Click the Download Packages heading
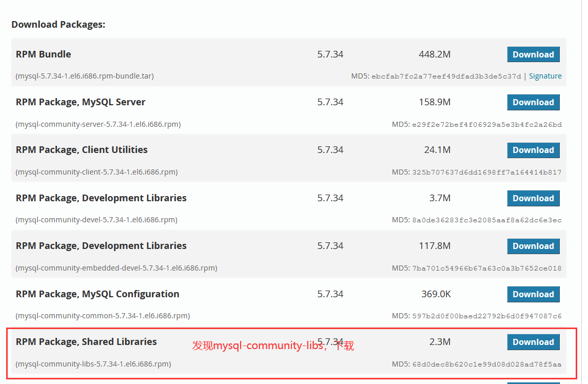Screen dimensions: 588x384 [x=58, y=24]
